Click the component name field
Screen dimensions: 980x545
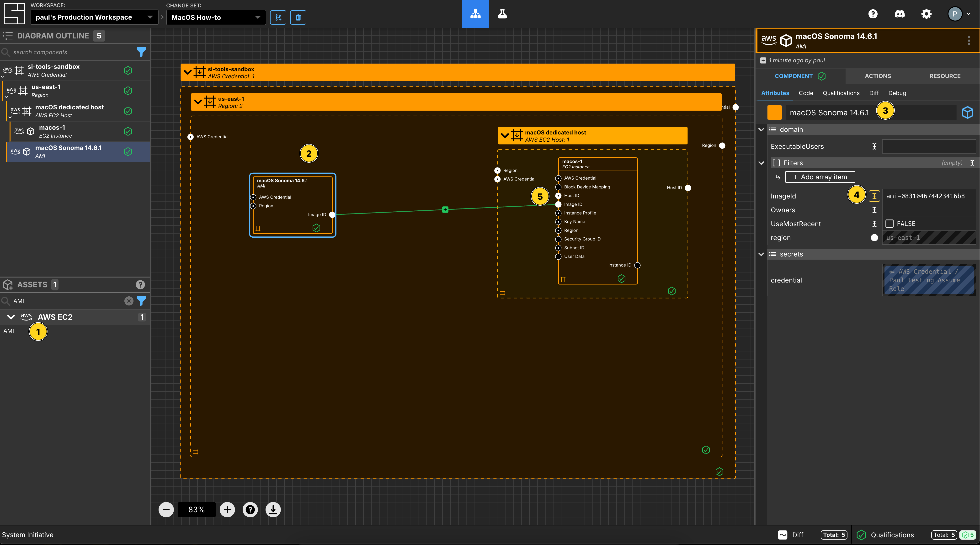(x=871, y=113)
